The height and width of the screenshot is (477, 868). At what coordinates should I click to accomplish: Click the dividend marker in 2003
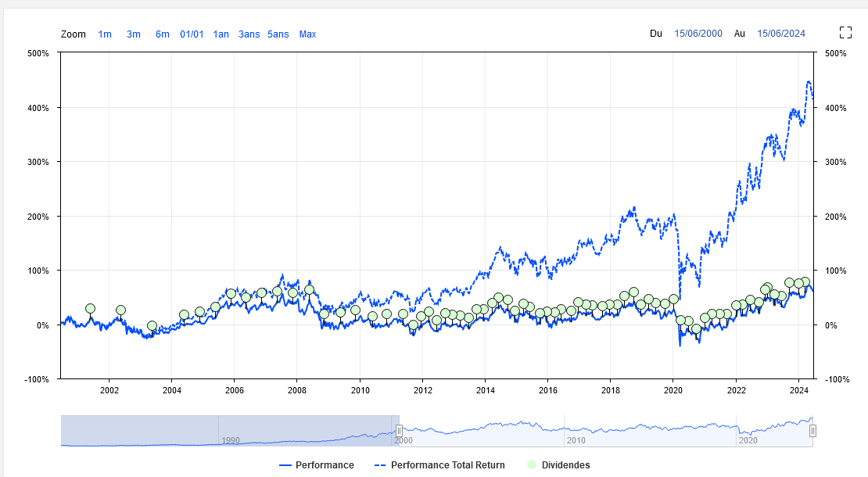tap(152, 326)
